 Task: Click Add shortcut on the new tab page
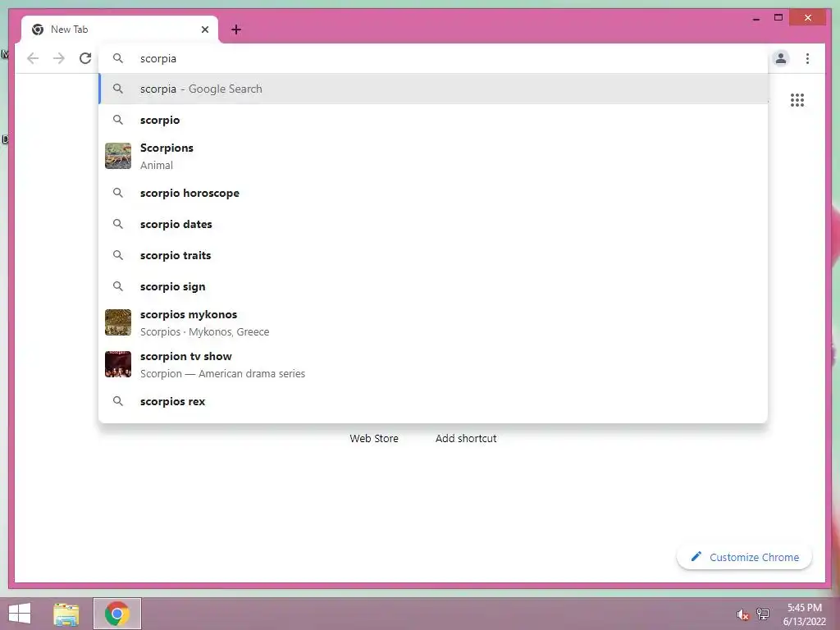click(466, 438)
